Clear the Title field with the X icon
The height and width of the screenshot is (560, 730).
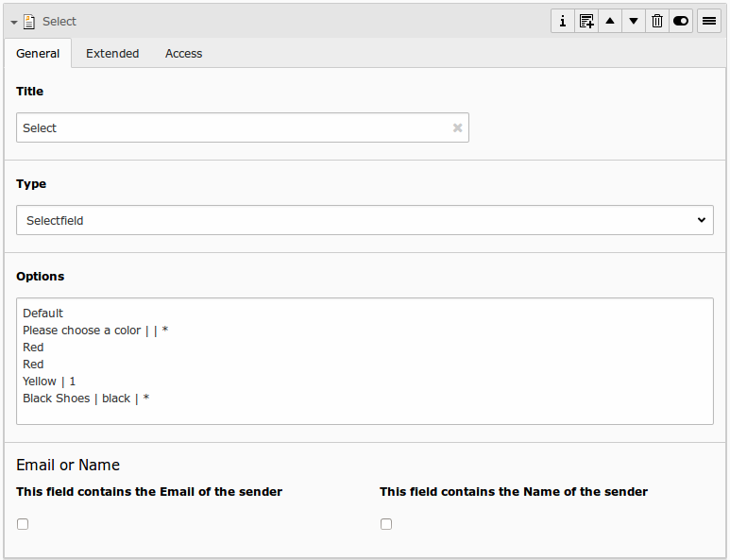[458, 127]
